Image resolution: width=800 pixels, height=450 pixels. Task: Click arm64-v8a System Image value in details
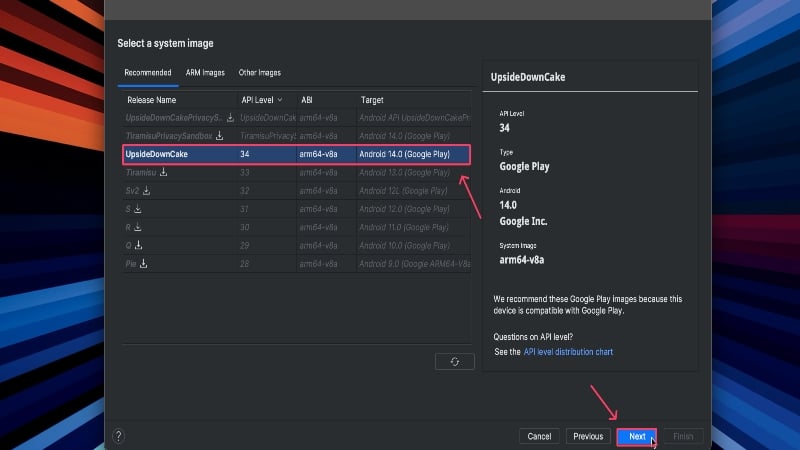[x=521, y=260]
